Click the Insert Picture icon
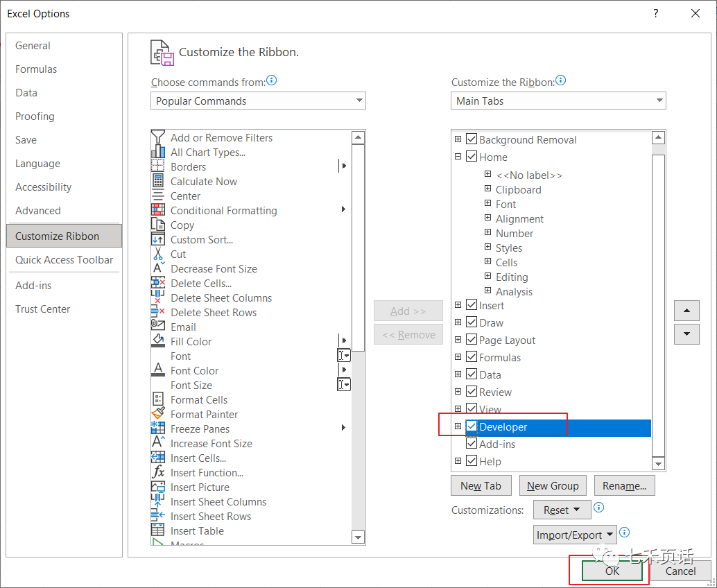This screenshot has height=588, width=717. coord(158,487)
